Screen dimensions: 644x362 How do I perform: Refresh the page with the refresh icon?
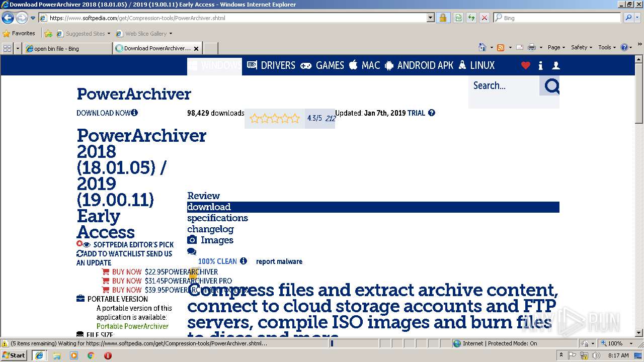tap(471, 18)
